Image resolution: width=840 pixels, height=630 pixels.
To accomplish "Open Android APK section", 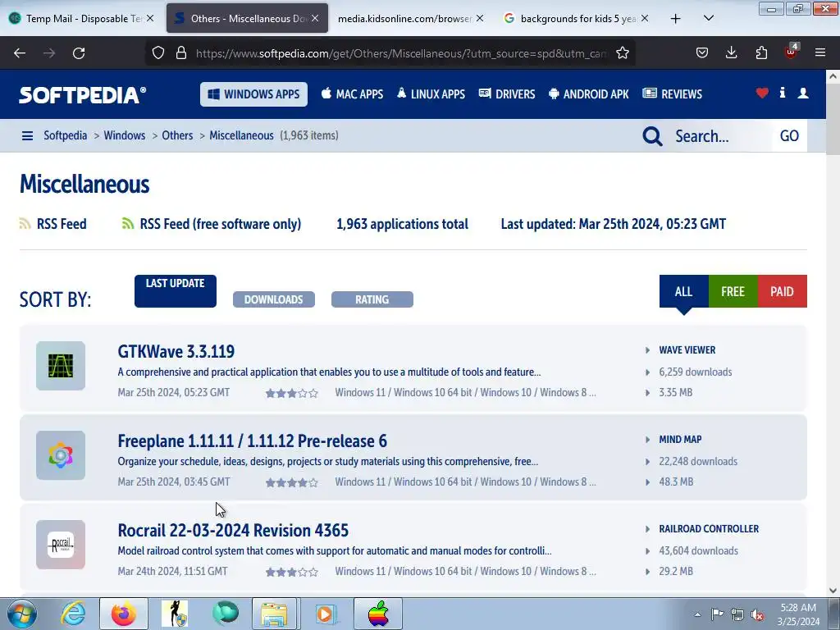I will click(x=589, y=94).
